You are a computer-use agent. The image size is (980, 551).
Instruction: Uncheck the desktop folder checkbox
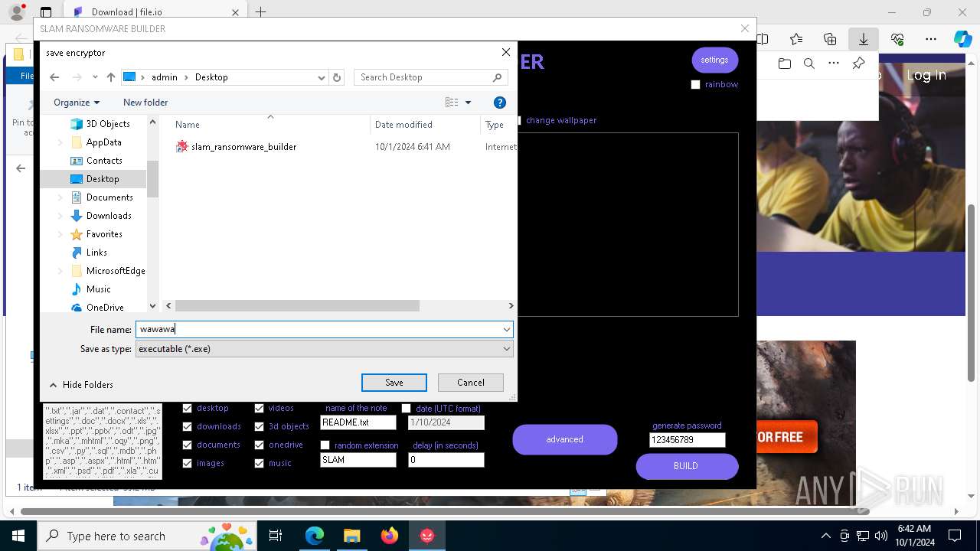tap(187, 409)
